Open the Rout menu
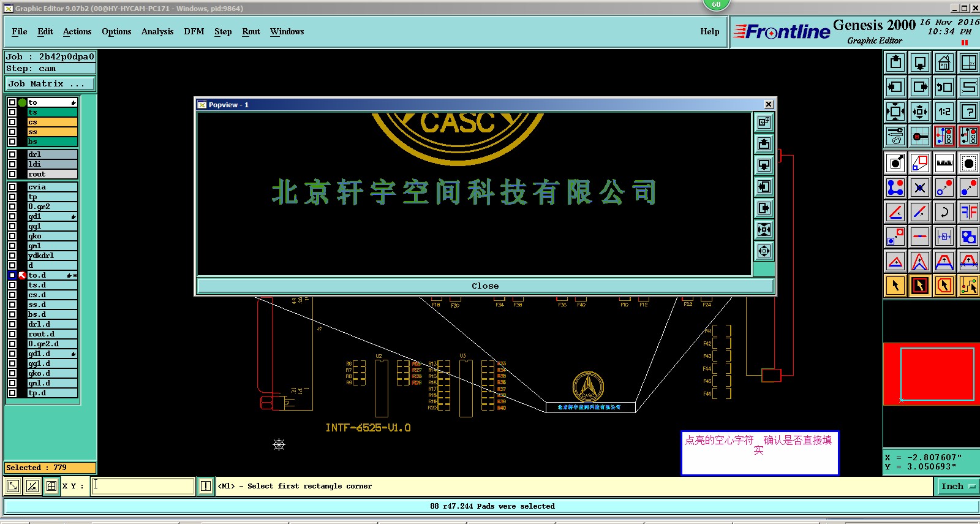The height and width of the screenshot is (524, 980). click(x=251, y=31)
